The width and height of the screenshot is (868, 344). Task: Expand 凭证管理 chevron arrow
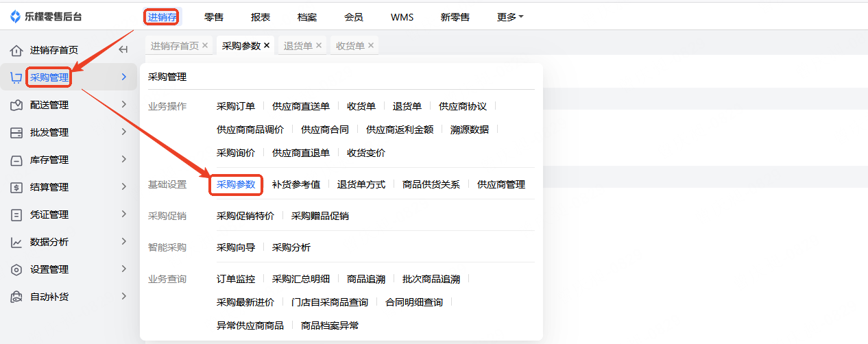123,214
